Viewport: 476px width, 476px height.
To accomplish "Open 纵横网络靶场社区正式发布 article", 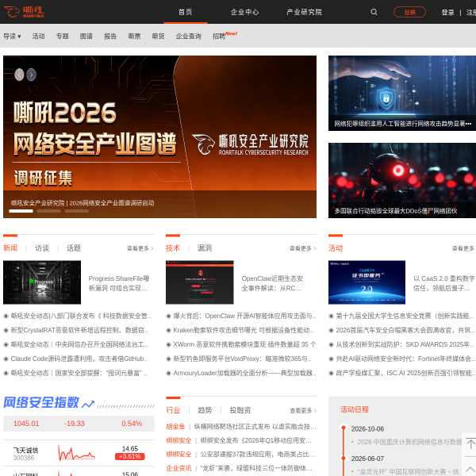I will (x=255, y=427).
